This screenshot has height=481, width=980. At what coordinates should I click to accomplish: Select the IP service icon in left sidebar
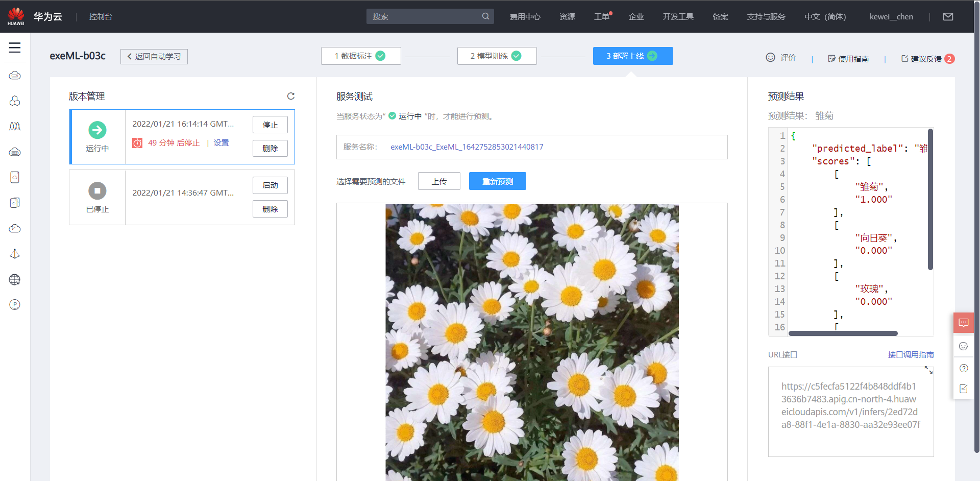[15, 304]
